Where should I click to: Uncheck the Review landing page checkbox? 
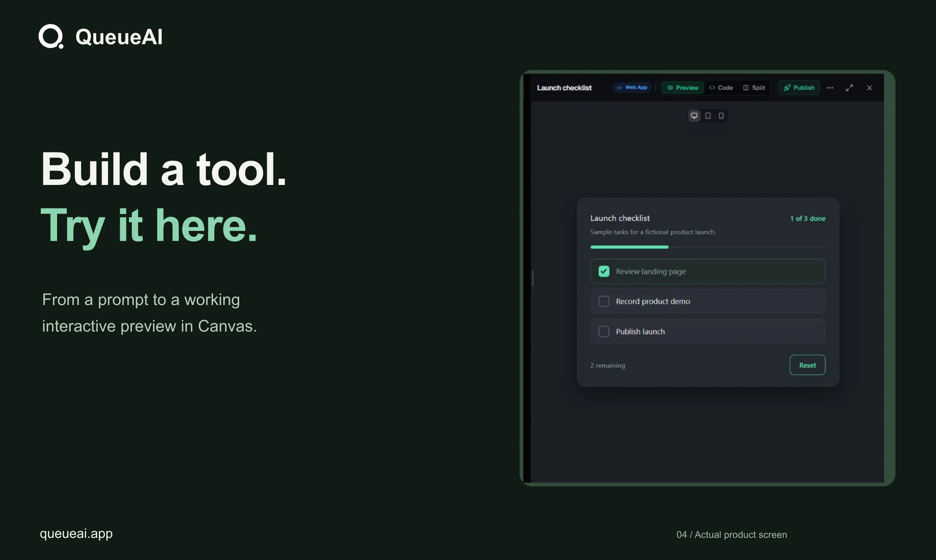[x=604, y=271]
